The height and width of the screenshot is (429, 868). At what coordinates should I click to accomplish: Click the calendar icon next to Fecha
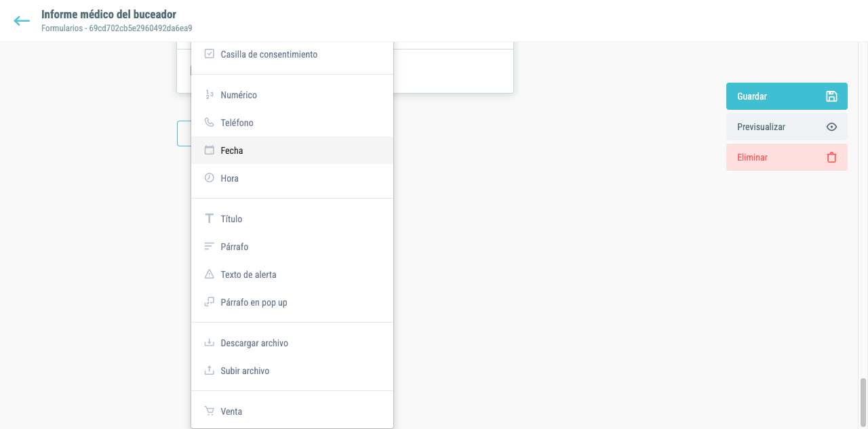[x=210, y=150]
